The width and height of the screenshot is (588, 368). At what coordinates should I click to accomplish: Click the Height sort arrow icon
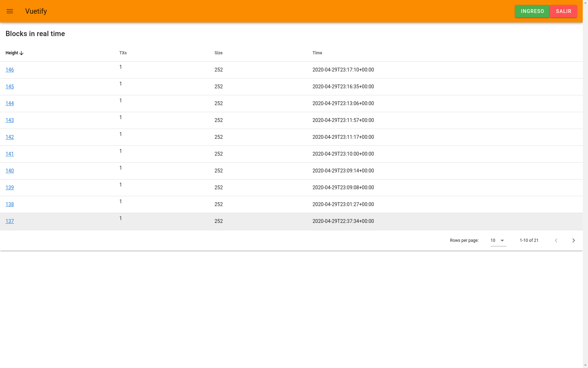pos(22,53)
